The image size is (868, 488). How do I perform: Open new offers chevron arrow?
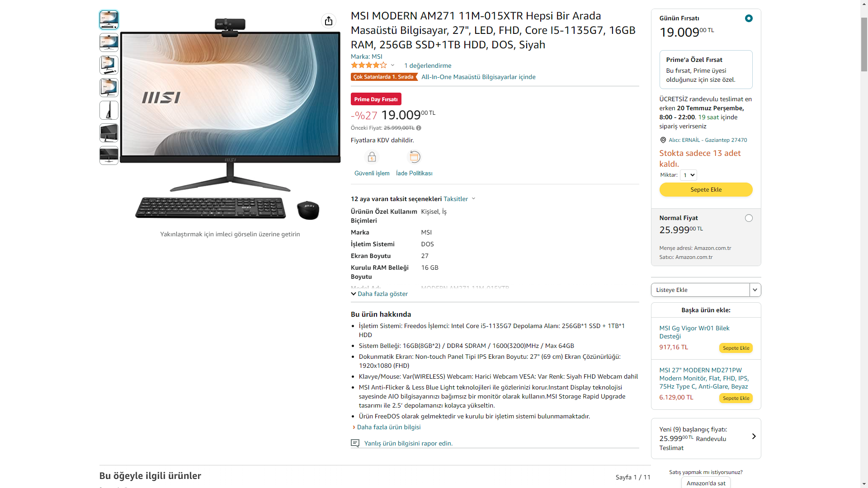click(x=754, y=436)
